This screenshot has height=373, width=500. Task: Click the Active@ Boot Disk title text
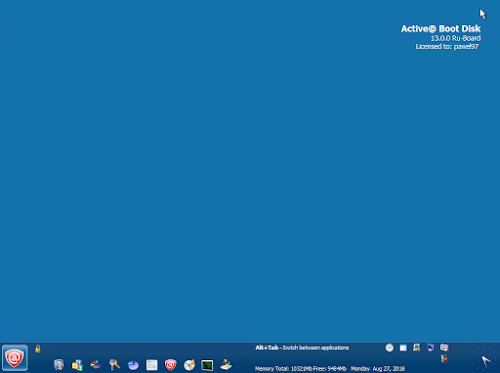tap(441, 29)
